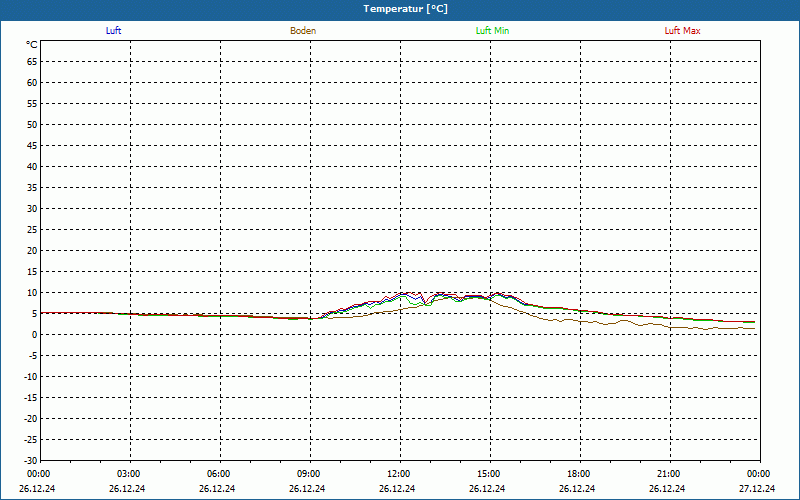
Task: Click the 55 y-axis value
Action: click(32, 104)
